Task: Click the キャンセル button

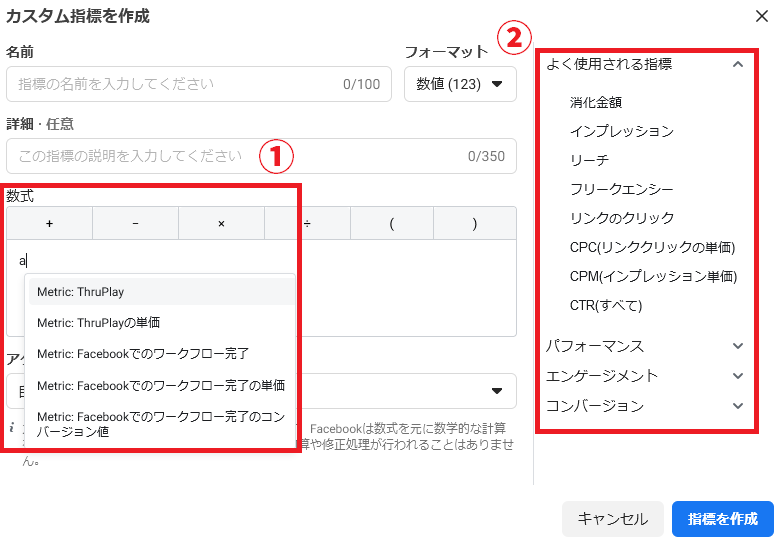Action: click(612, 519)
